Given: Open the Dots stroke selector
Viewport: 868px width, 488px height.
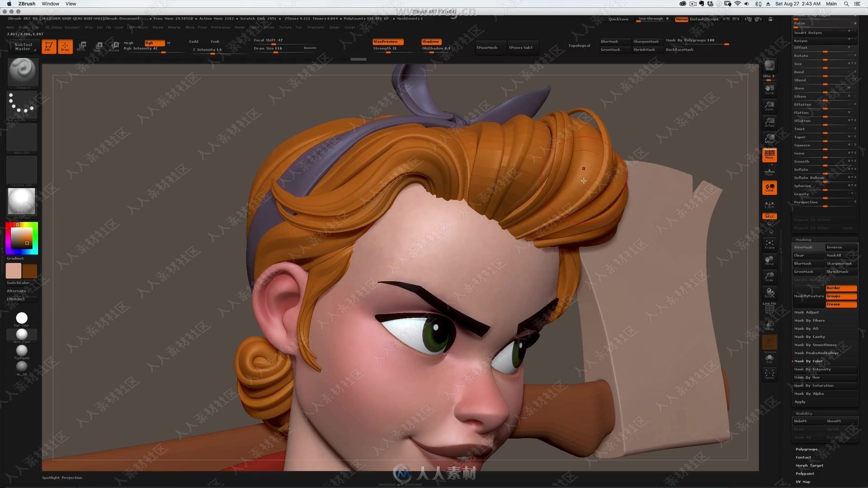Looking at the screenshot, I should pos(22,106).
